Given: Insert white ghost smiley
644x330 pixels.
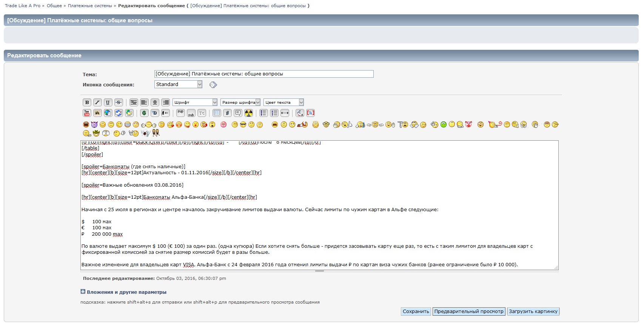Looking at the screenshot, I should point(145,133).
